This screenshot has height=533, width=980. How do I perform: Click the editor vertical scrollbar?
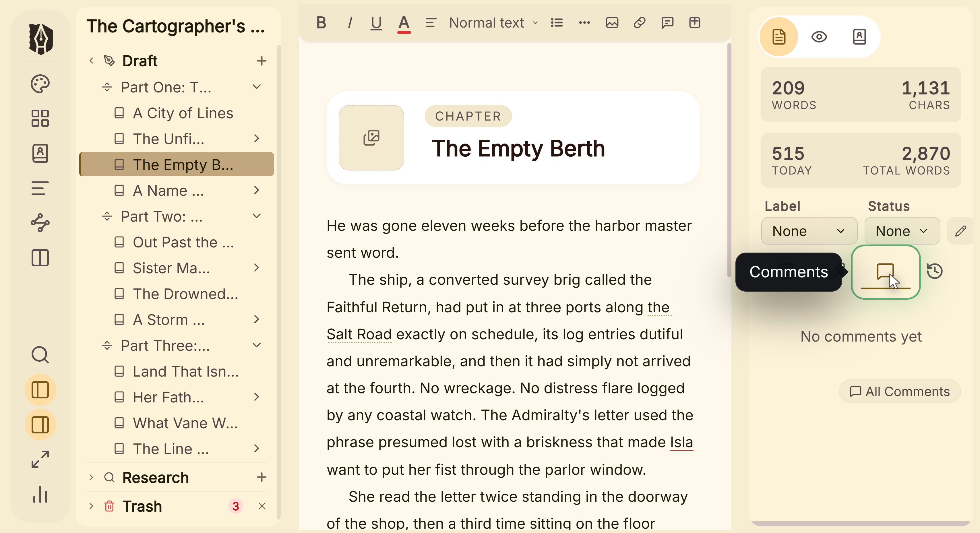729,160
